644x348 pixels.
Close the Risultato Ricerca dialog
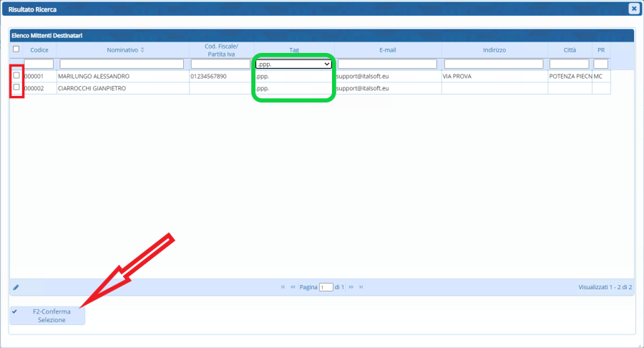(633, 9)
